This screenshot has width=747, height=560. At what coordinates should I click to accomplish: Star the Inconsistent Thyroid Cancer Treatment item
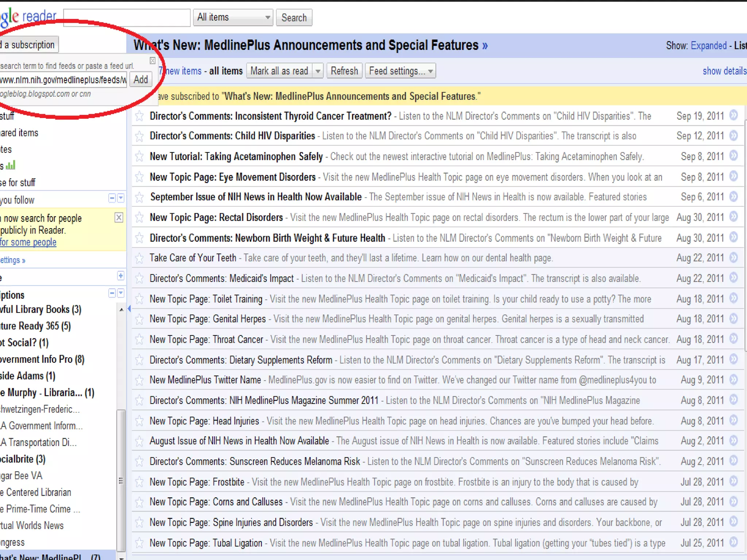point(139,116)
